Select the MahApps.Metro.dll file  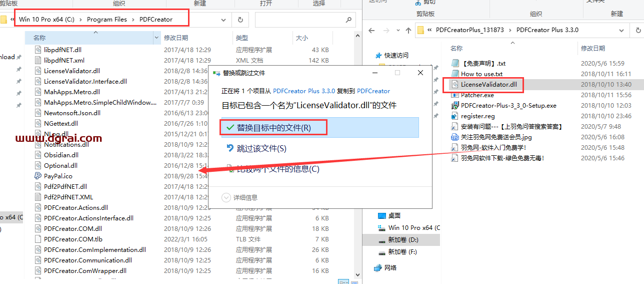tap(71, 92)
